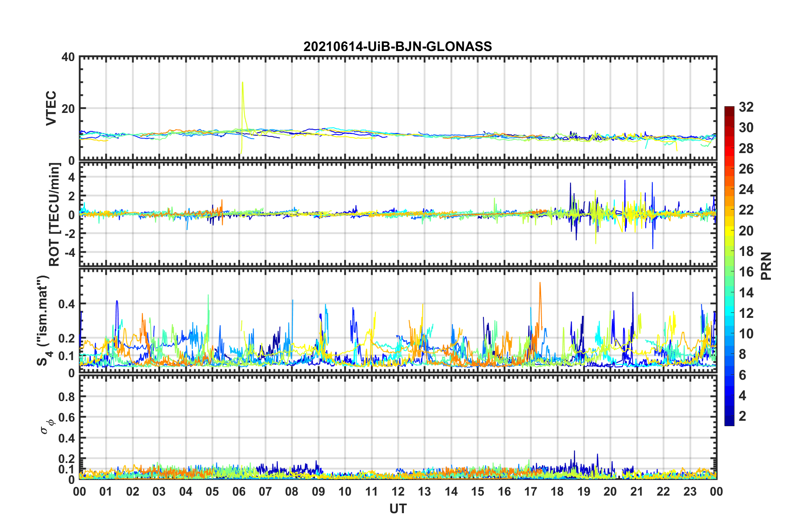796x532 pixels.
Task: Click hour label 07 on the UT axis
Action: (265, 491)
